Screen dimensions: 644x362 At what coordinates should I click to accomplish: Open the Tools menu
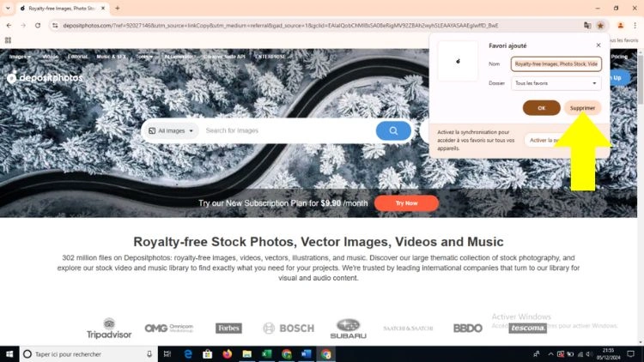pos(144,57)
